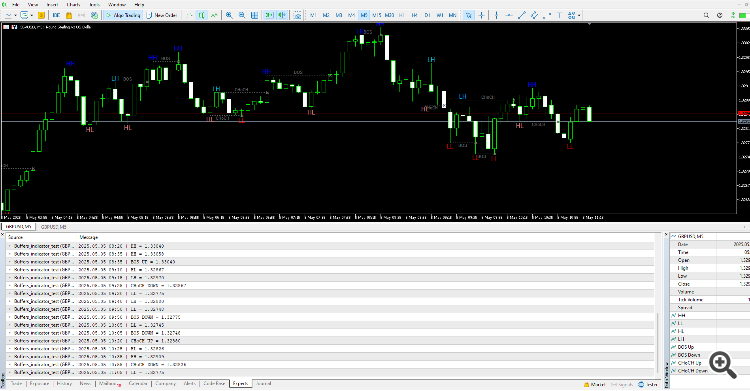This screenshot has width=750, height=391.
Task: Open the Mailbox tab in Toolbox
Action: 109,384
